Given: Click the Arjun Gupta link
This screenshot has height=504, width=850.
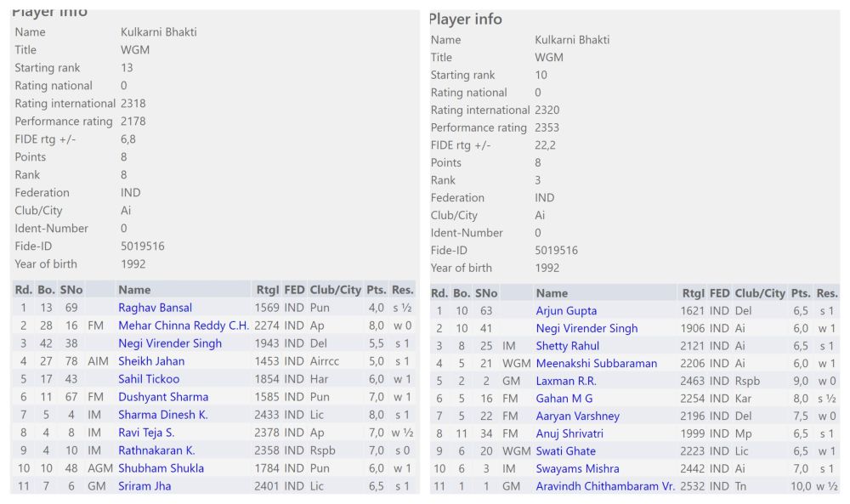Looking at the screenshot, I should coord(566,311).
